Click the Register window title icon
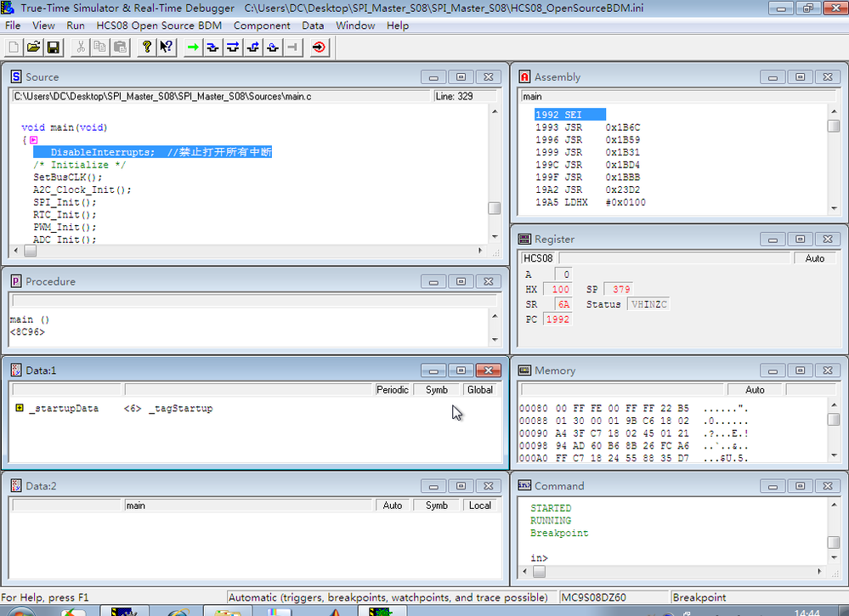The image size is (849, 616). pyautogui.click(x=524, y=240)
